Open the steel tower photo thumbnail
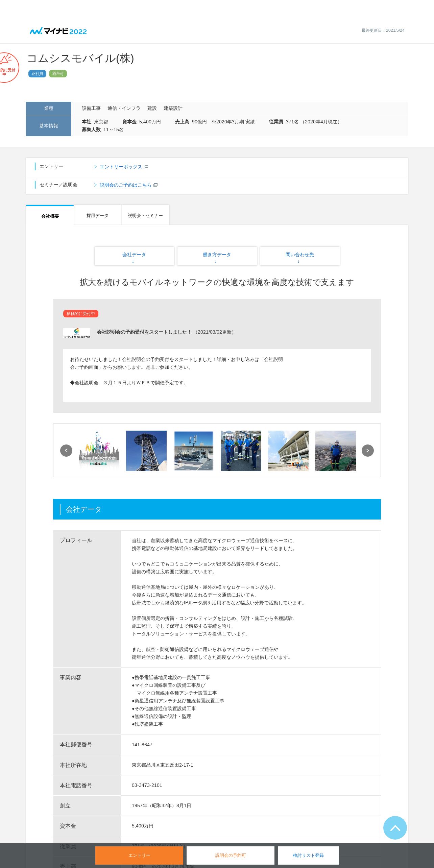 coord(146,451)
